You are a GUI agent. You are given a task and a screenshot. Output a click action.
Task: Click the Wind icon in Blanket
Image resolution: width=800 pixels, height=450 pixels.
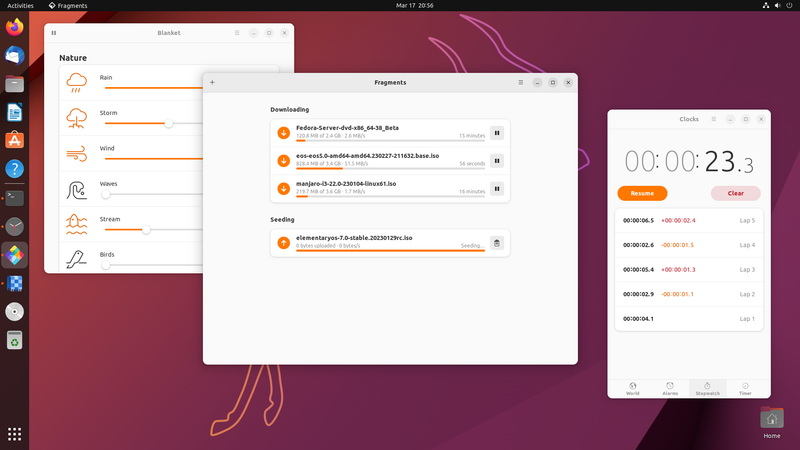pyautogui.click(x=77, y=154)
